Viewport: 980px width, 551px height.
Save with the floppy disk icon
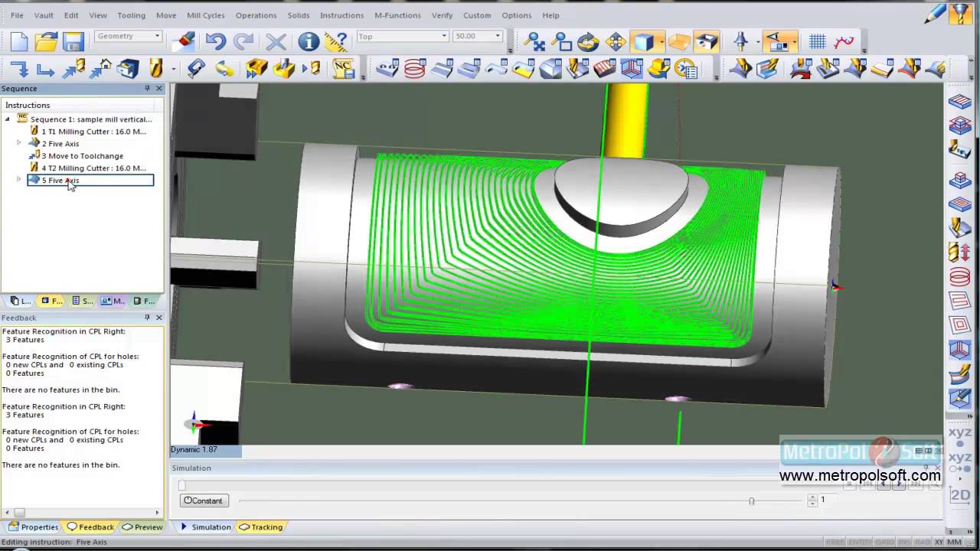pyautogui.click(x=73, y=42)
